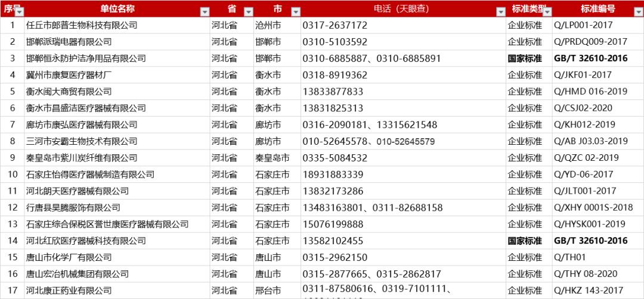Screen dimensions: 644x299
Task: Select phone cell 0318-8919362
Action: (403, 75)
